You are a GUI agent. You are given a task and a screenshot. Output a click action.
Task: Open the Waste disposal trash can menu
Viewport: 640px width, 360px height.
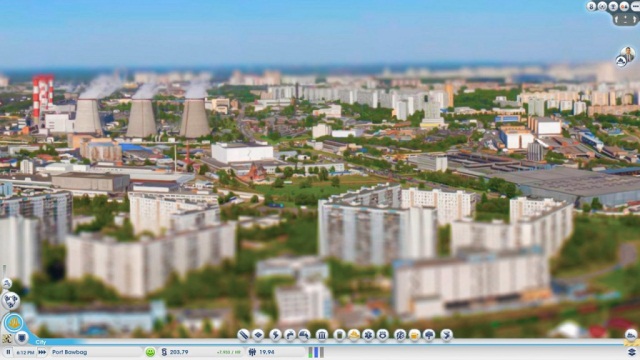pyautogui.click(x=340, y=335)
